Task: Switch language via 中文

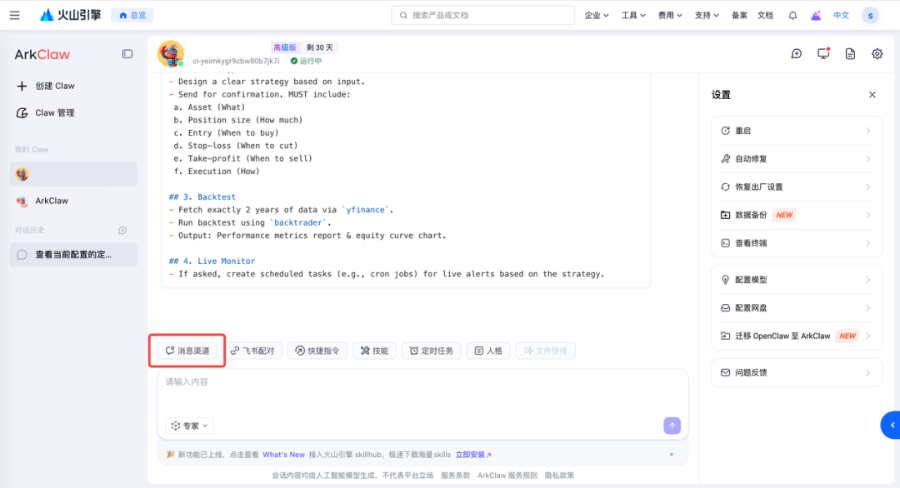Action: (841, 16)
